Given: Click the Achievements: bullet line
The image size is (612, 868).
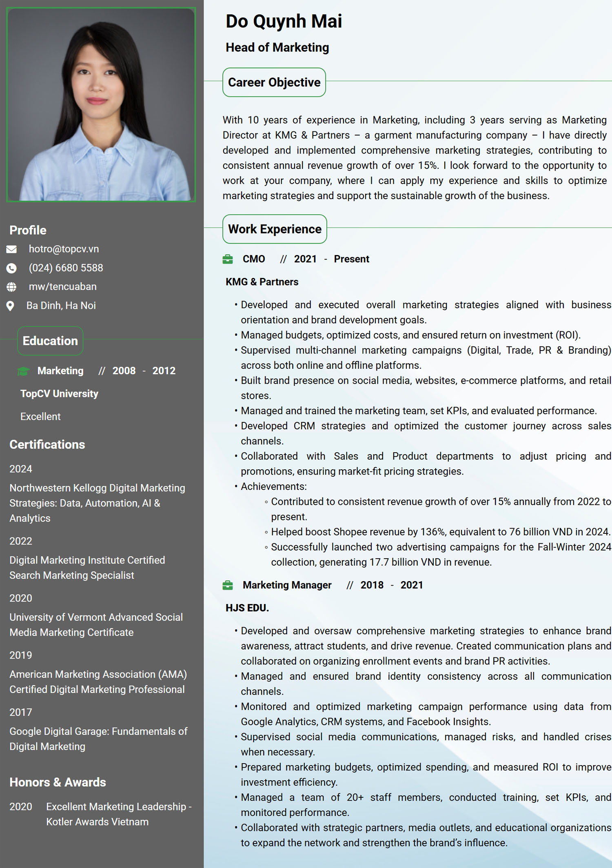Looking at the screenshot, I should 274,486.
